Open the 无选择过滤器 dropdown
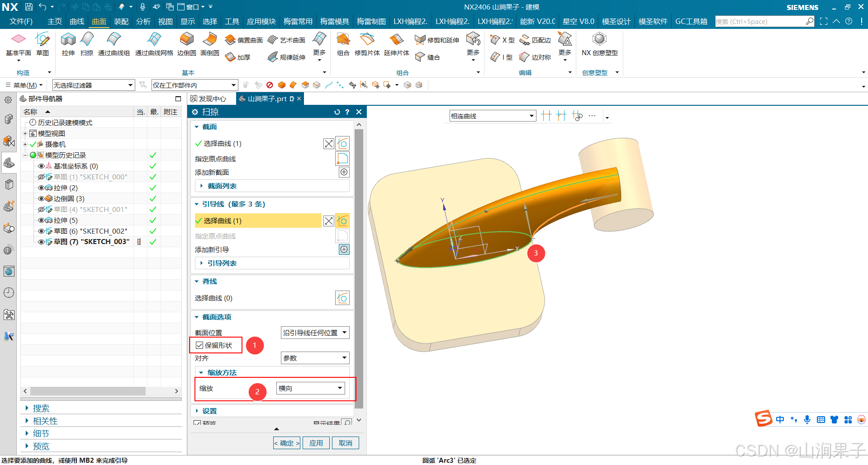Viewport: 868px width, 465px height. 94,85
